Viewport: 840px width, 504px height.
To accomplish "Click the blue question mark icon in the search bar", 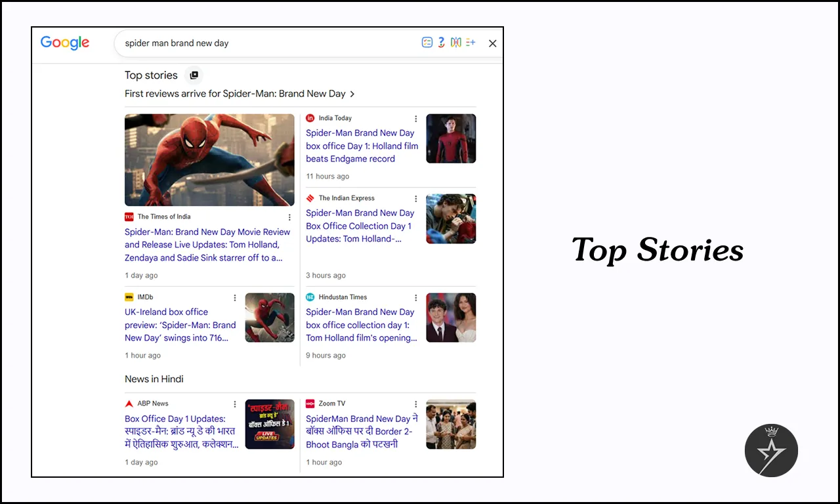I will (442, 43).
